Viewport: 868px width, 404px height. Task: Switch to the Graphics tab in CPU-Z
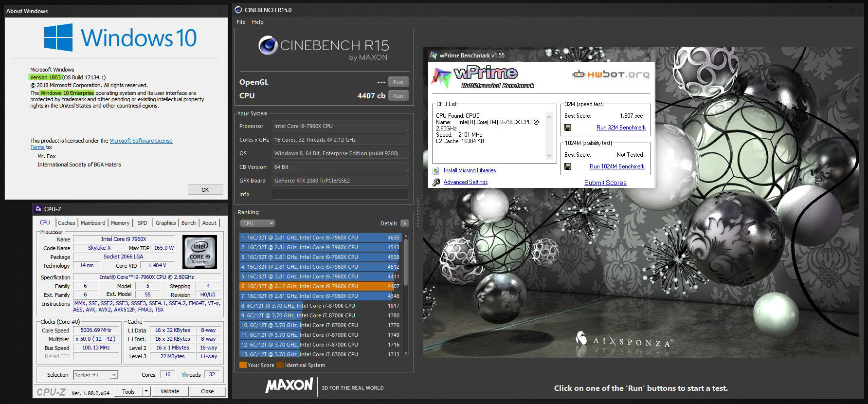point(166,223)
